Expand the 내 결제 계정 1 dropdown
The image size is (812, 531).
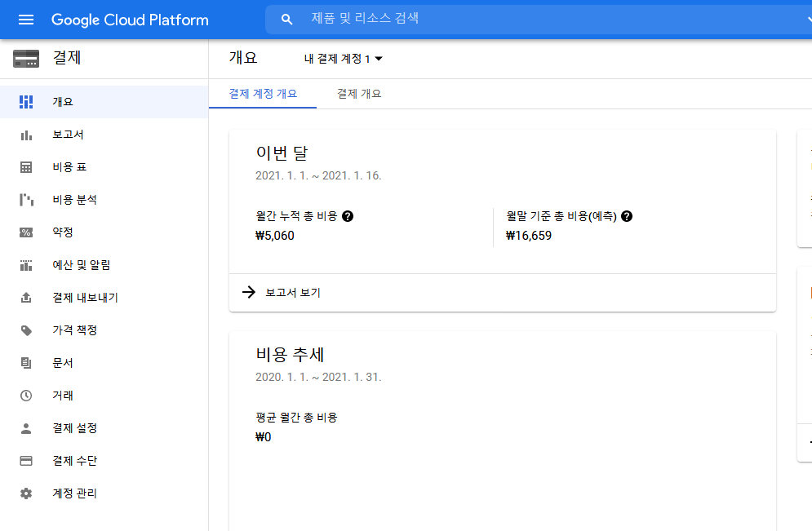(344, 59)
